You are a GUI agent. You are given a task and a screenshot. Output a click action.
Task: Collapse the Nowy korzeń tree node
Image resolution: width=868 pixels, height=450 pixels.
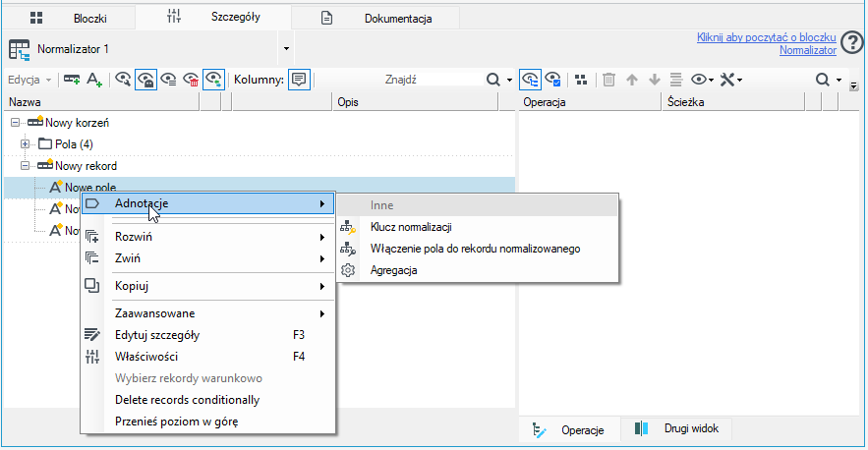pos(15,122)
